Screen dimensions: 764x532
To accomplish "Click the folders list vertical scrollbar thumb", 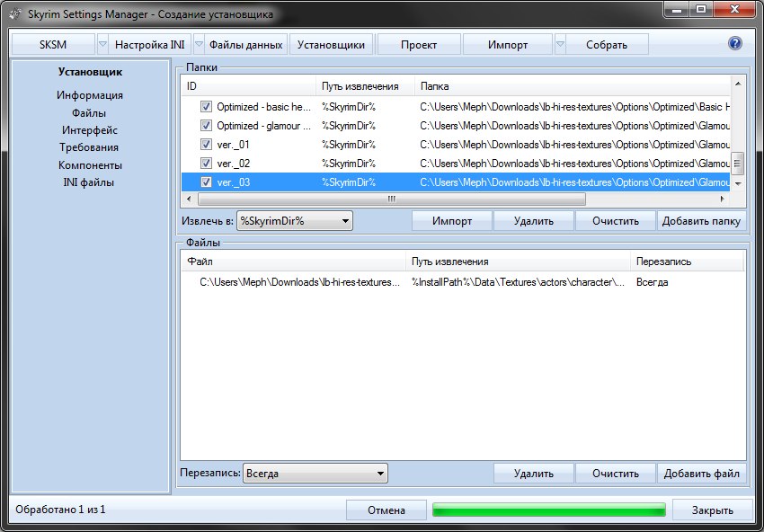I will point(738,164).
